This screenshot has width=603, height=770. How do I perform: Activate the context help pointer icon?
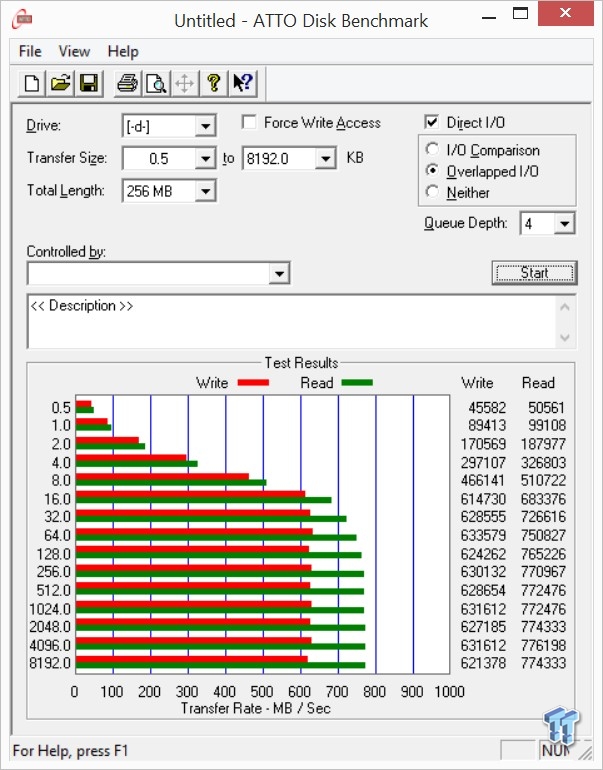coord(242,83)
